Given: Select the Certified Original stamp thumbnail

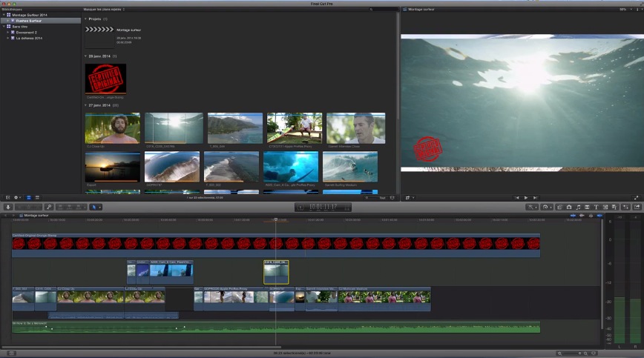Looking at the screenshot, I should [105, 78].
